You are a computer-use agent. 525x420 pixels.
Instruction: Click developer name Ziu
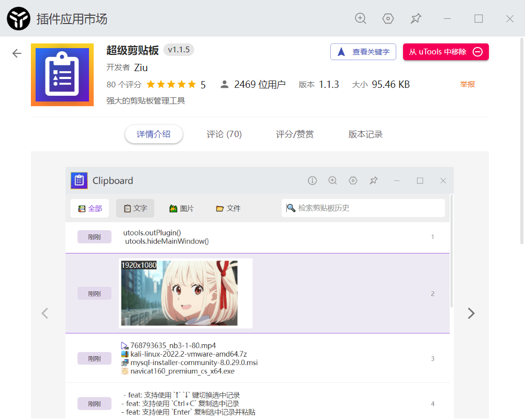(x=141, y=67)
